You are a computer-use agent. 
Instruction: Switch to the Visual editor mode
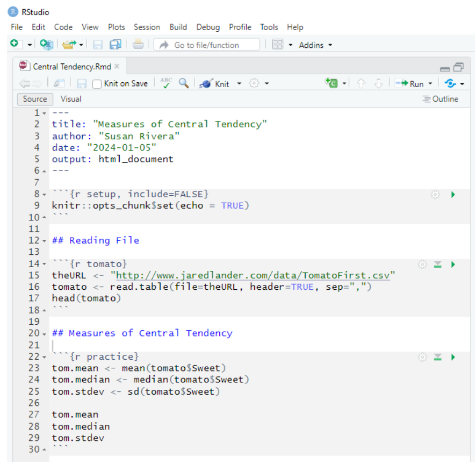click(70, 99)
